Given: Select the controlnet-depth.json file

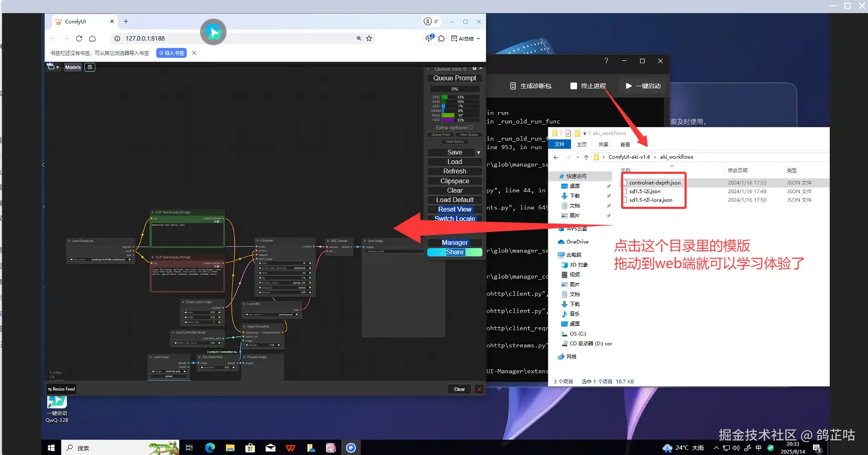Looking at the screenshot, I should coord(655,183).
